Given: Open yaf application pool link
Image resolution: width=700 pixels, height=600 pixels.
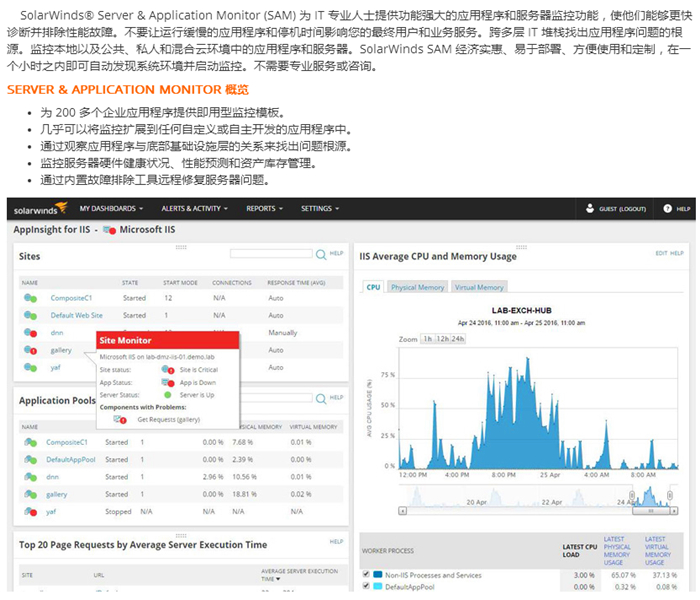Looking at the screenshot, I should point(51,512).
